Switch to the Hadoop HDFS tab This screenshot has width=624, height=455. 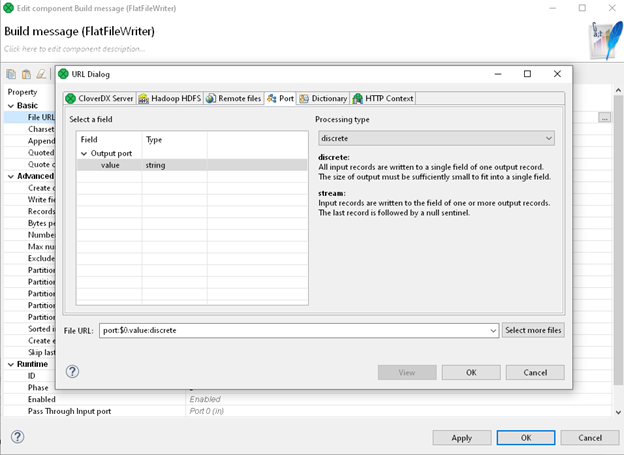click(x=170, y=98)
